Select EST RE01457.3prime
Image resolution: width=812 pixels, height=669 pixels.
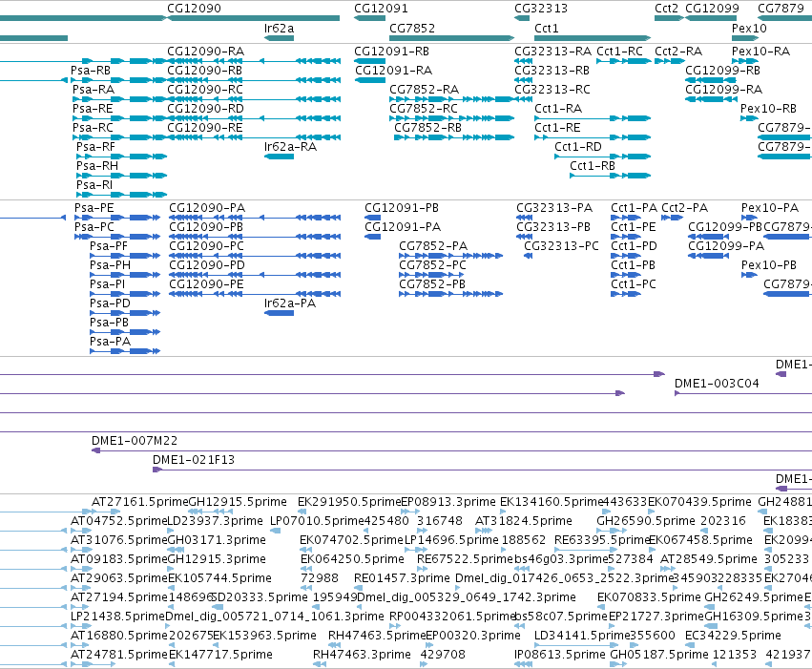click(x=402, y=579)
